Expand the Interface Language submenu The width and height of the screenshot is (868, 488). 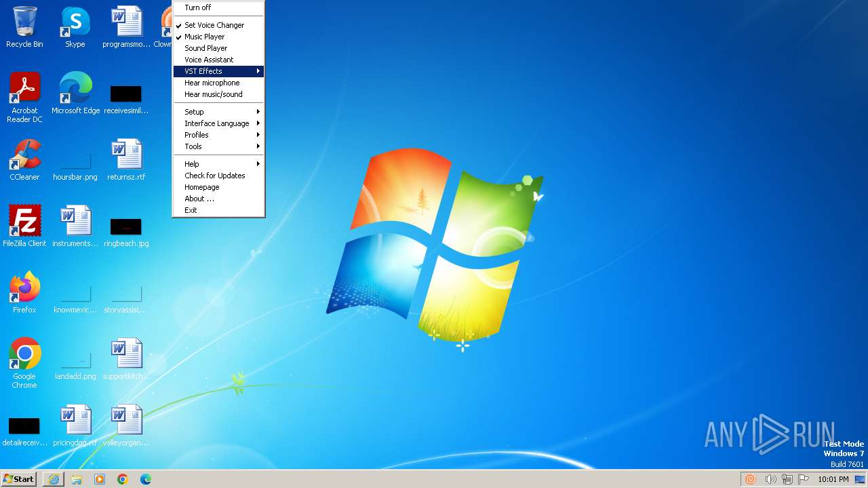218,123
